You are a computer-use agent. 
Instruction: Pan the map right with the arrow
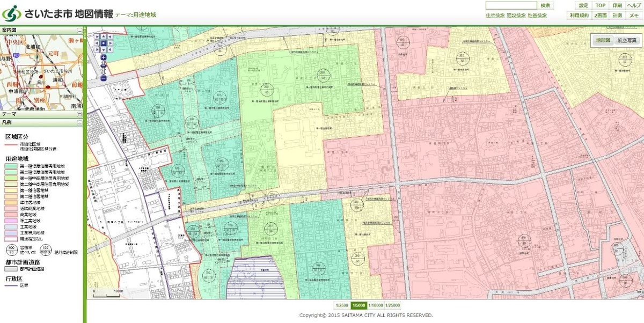point(110,43)
